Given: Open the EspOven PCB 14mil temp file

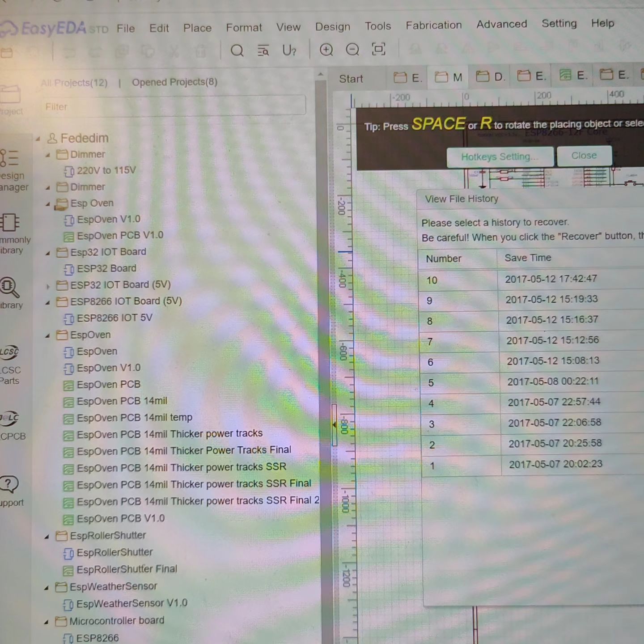Looking at the screenshot, I should coord(127,418).
